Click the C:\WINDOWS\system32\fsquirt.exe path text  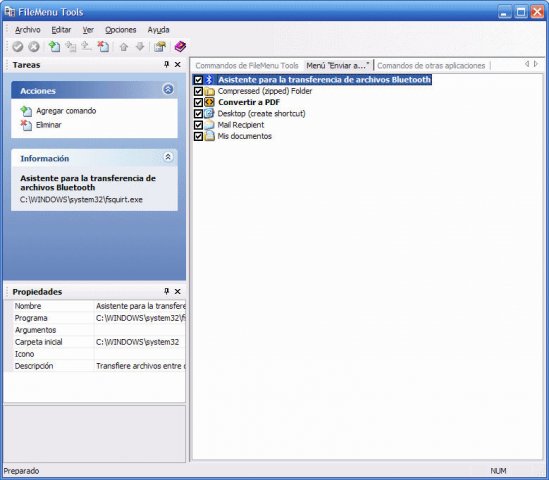[81, 200]
